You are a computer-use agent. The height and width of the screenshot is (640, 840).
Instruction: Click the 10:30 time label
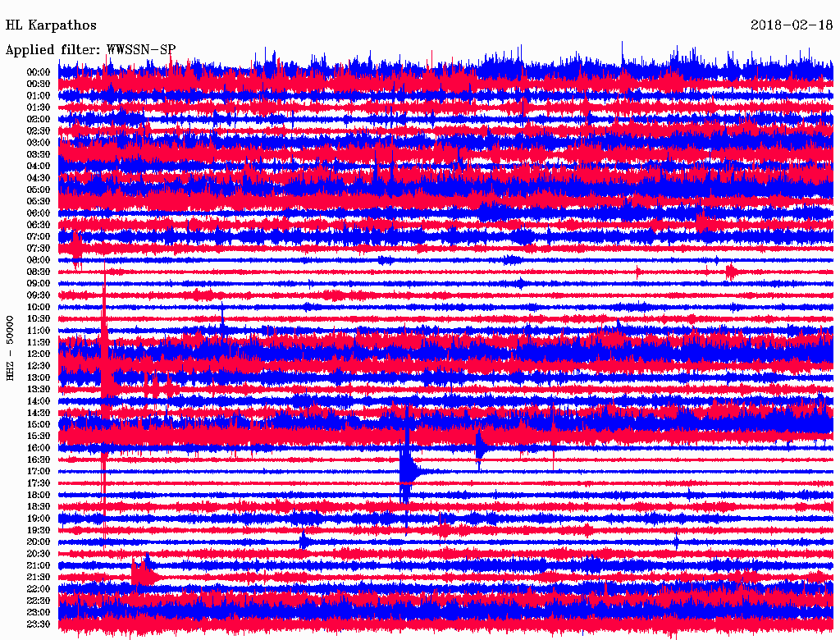[x=39, y=319]
